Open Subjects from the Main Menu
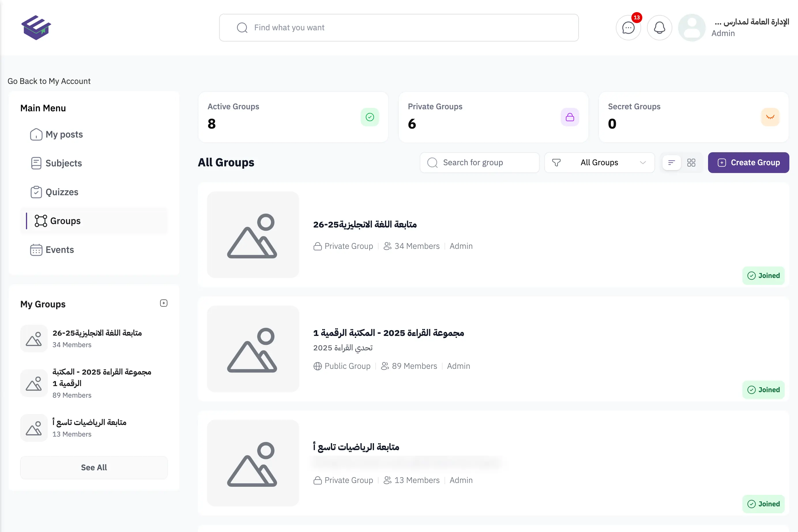798x532 pixels. click(x=94, y=163)
